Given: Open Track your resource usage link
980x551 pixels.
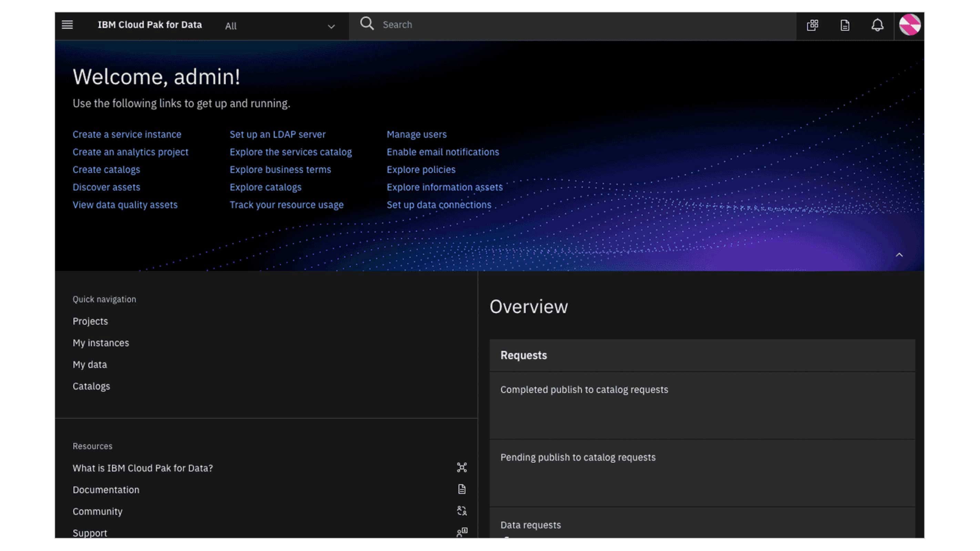Looking at the screenshot, I should (x=286, y=205).
